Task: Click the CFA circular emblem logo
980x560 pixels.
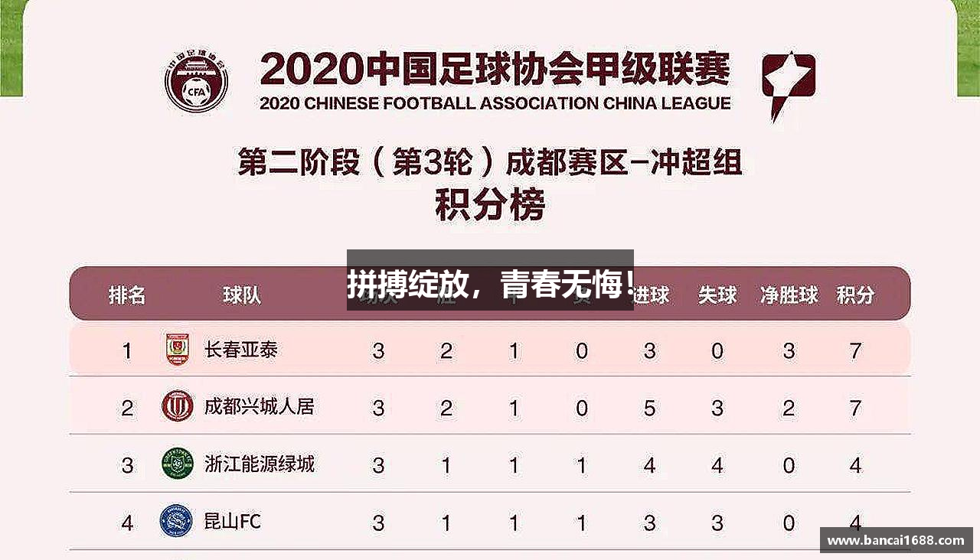Action: pos(196,80)
